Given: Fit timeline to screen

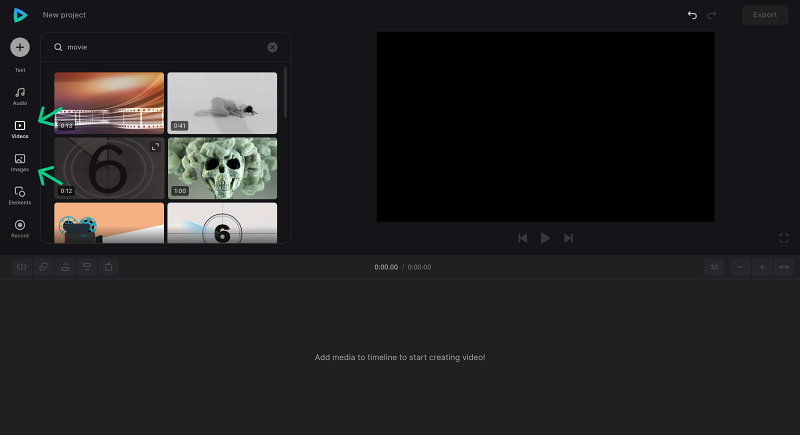Looking at the screenshot, I should [x=784, y=267].
